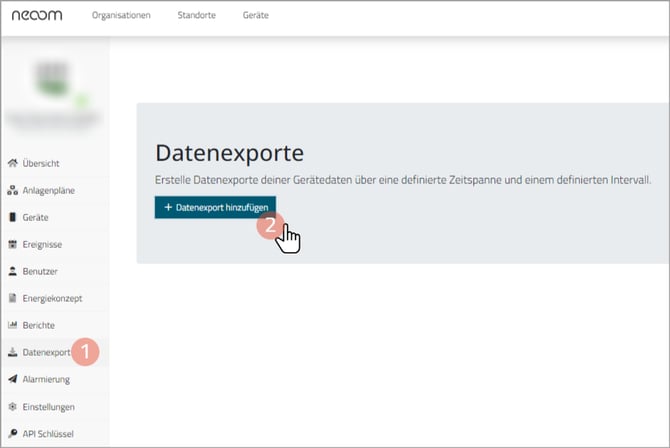The height and width of the screenshot is (448, 670).
Task: Click the Datenexporte page heading
Action: [229, 153]
